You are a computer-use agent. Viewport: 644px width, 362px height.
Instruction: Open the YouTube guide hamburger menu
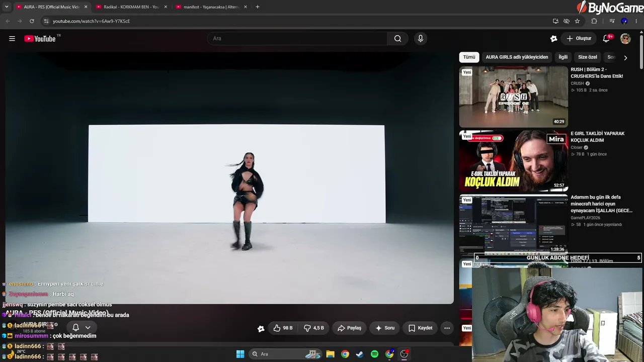click(12, 39)
